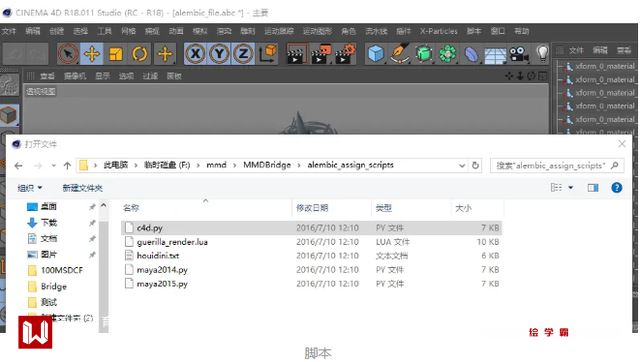
Task: Sort by 大小 column header
Action: tap(463, 208)
